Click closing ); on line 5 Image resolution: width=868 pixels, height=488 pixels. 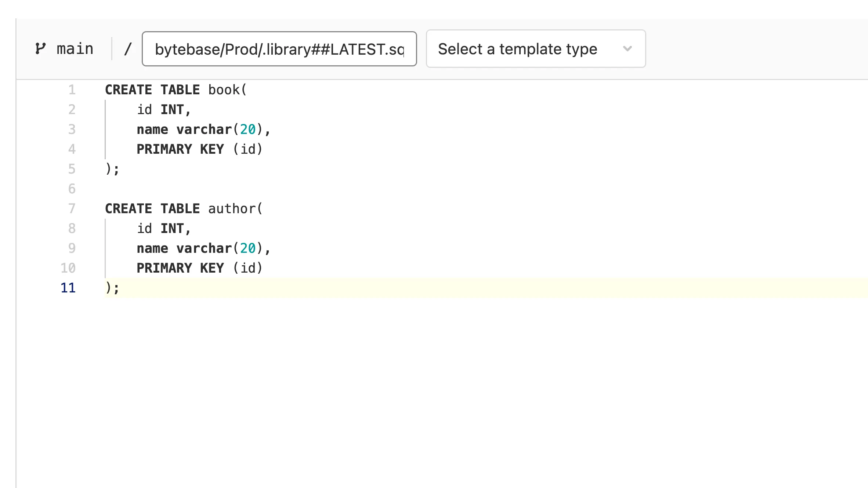pos(112,169)
